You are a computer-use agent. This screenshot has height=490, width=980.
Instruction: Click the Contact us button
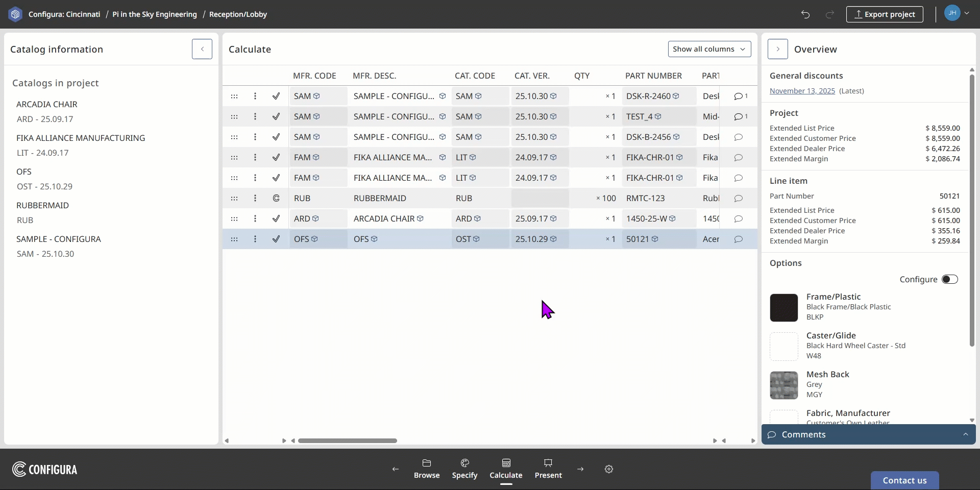pyautogui.click(x=905, y=480)
